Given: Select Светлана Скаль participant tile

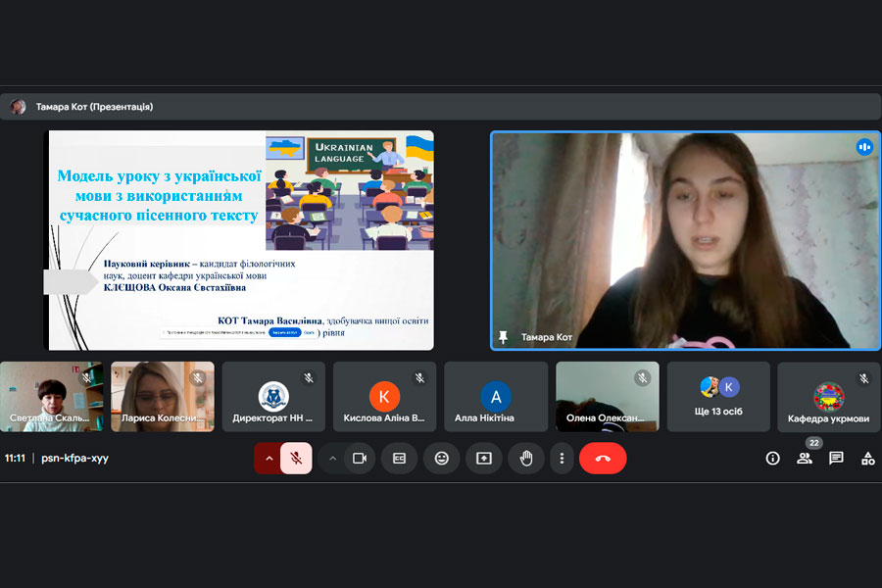Looking at the screenshot, I should click(x=51, y=397).
